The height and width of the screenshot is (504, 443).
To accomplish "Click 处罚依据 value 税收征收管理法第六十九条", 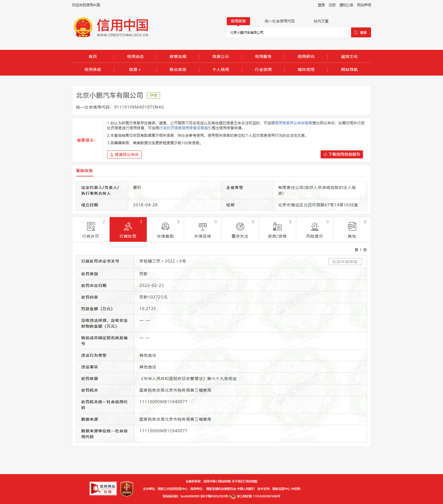I will pos(188,379).
